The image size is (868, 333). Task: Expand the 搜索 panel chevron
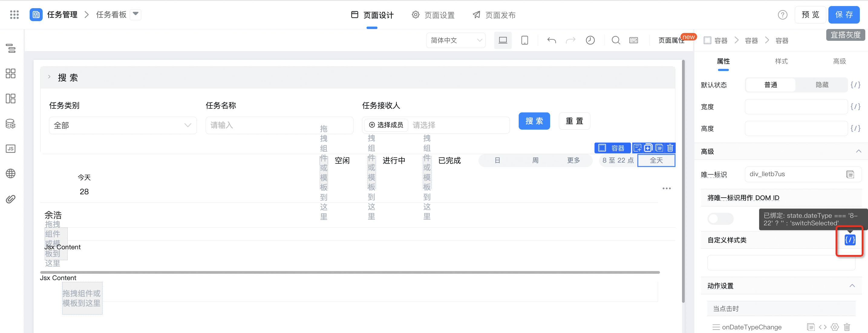tap(49, 77)
